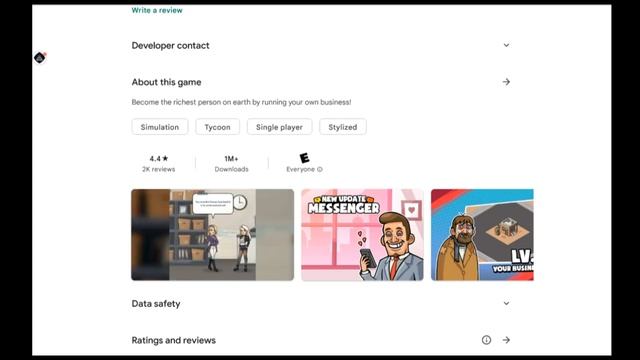
Task: Choose the Stylized tag chip
Action: [x=342, y=127]
